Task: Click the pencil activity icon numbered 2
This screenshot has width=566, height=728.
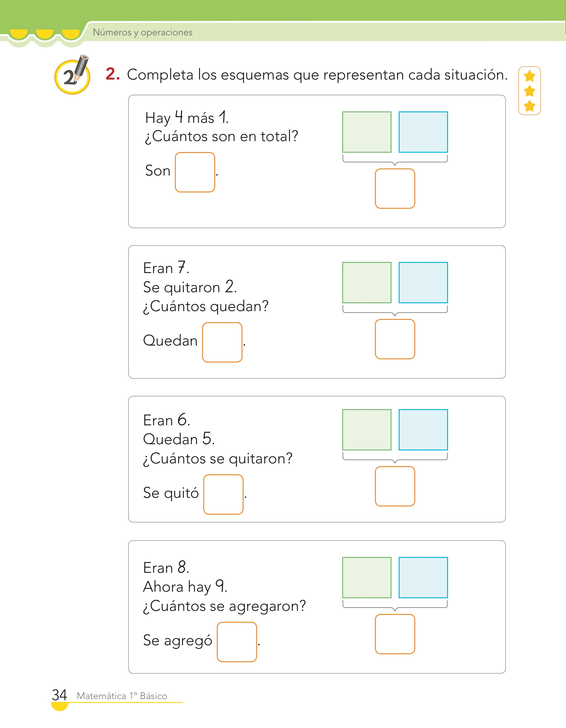Action: pos(72,75)
